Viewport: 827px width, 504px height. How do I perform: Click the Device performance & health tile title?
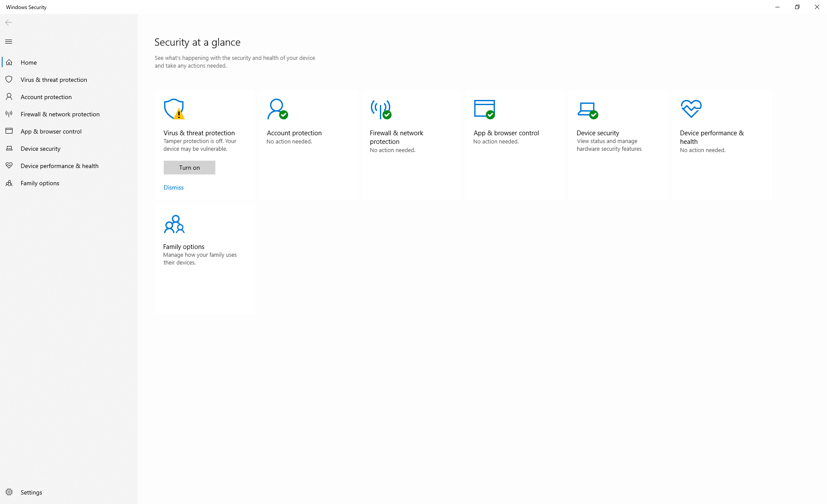712,137
